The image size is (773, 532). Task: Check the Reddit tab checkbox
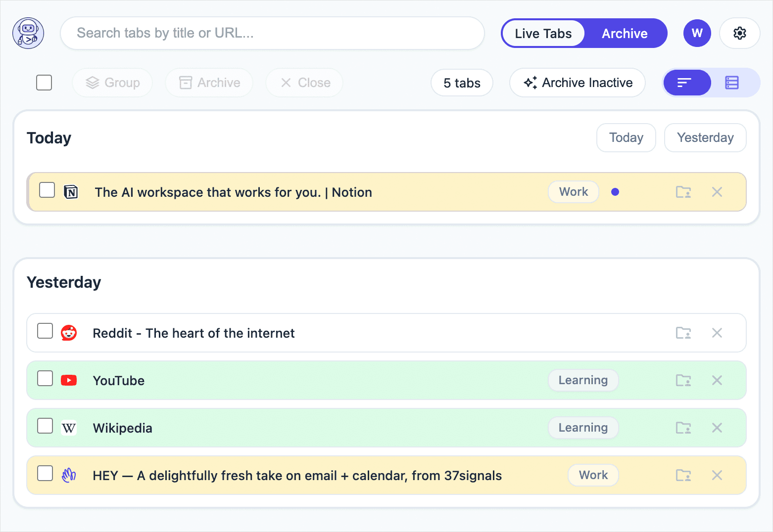point(45,331)
